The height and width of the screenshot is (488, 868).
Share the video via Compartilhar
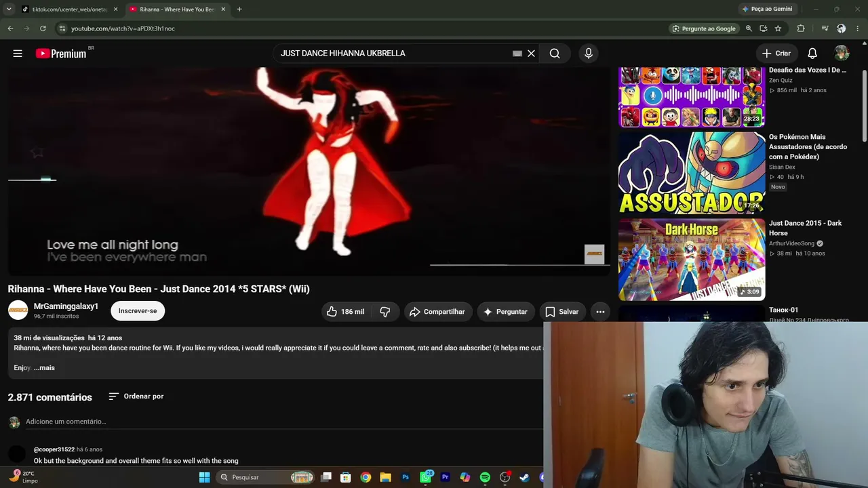(437, 312)
